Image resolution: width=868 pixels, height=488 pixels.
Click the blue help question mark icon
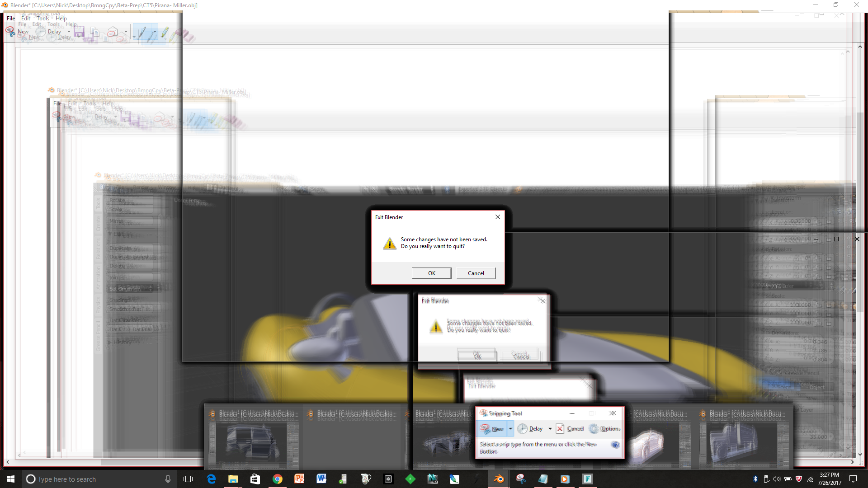(x=615, y=445)
